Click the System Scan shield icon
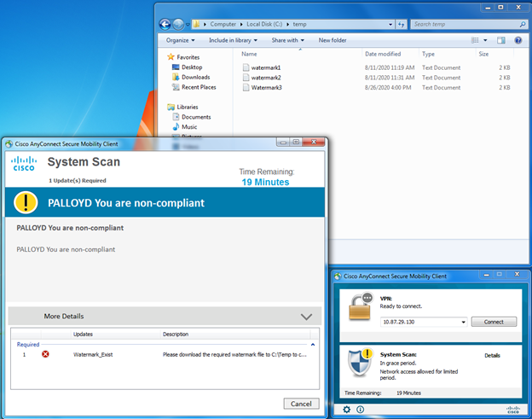This screenshot has height=419, width=532. coord(361,363)
